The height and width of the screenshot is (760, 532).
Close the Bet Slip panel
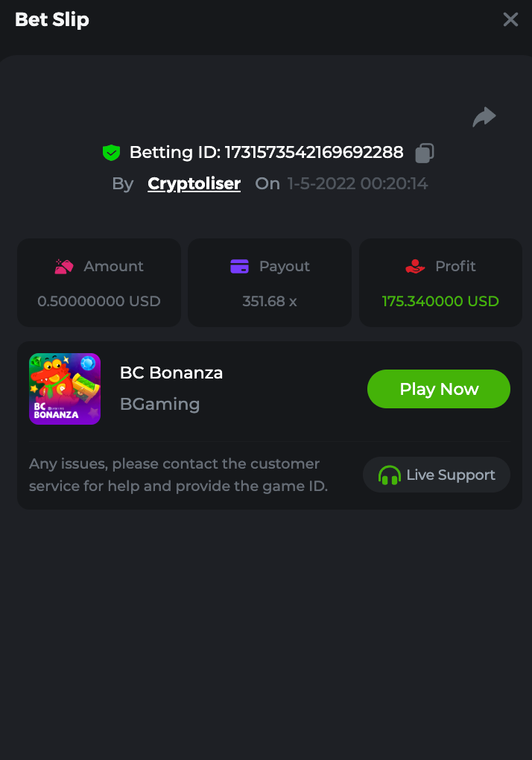tap(510, 19)
